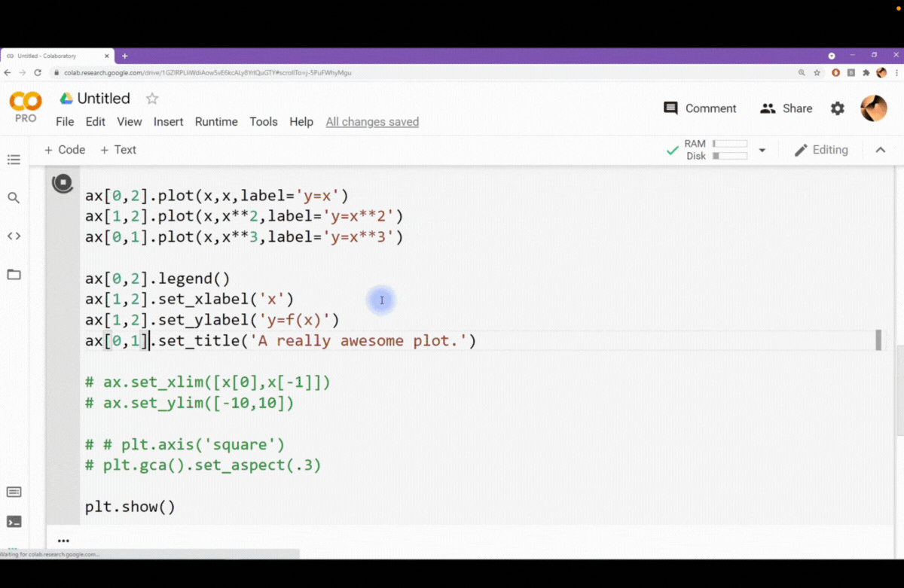The width and height of the screenshot is (904, 588).
Task: Open the Google account avatar
Action: tap(874, 108)
